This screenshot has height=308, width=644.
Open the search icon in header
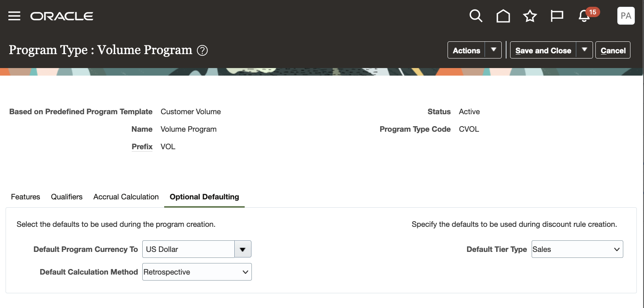pos(476,16)
